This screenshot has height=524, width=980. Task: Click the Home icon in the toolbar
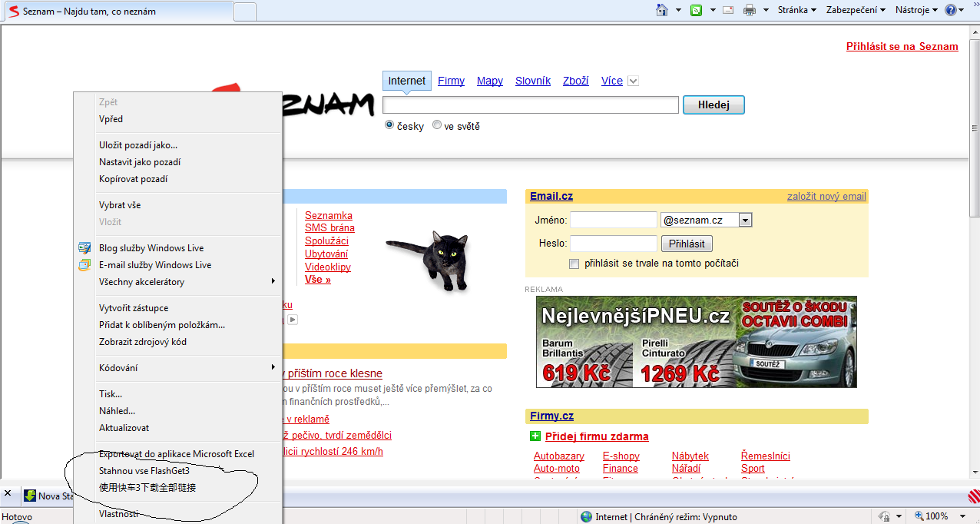point(662,10)
